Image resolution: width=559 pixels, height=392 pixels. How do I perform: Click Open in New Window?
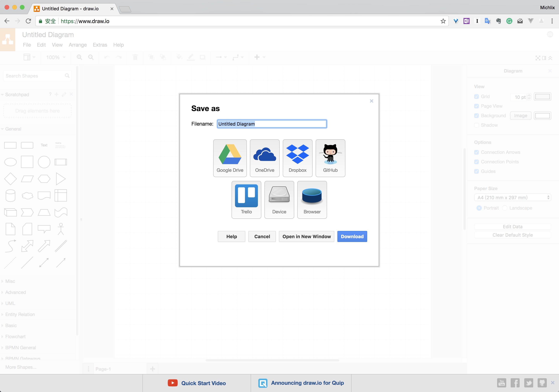tap(306, 236)
